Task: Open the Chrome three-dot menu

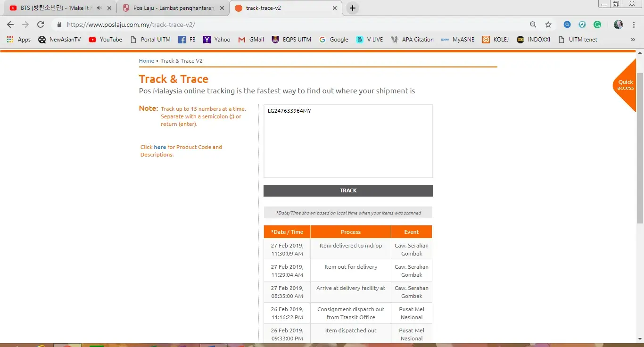Action: click(x=633, y=25)
